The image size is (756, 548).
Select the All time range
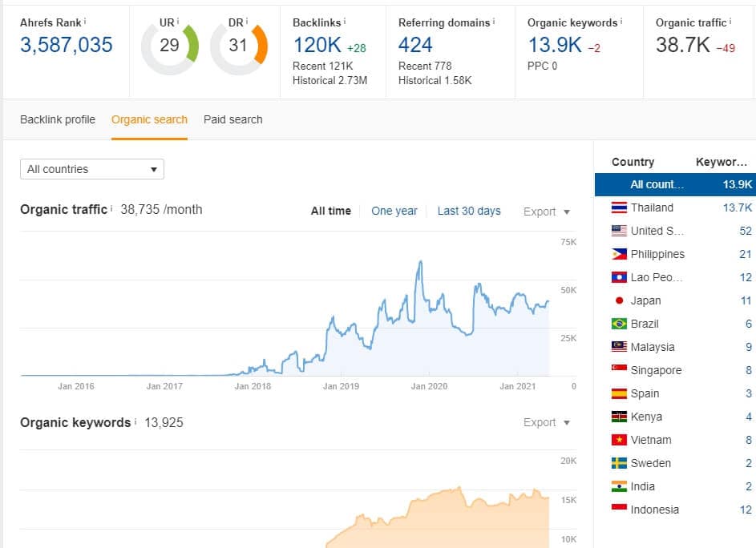[x=331, y=211]
